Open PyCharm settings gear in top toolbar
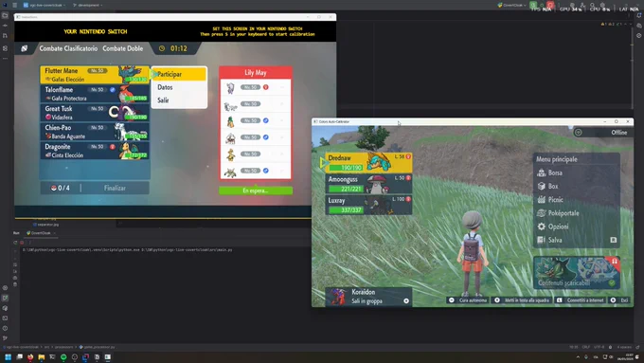644x363 pixels. pyautogui.click(x=603, y=5)
